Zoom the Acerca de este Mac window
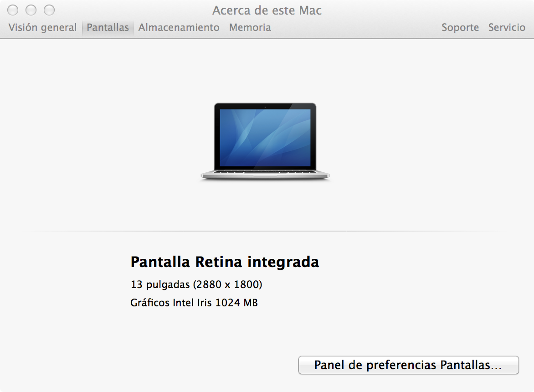534x392 pixels. click(x=49, y=10)
